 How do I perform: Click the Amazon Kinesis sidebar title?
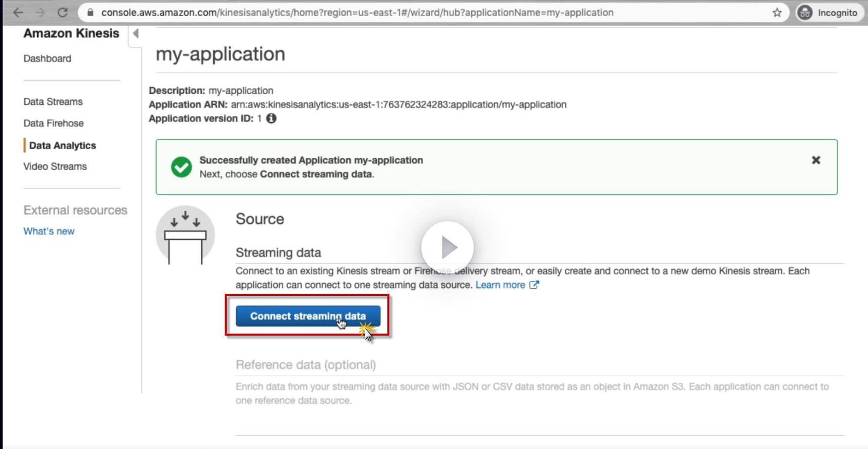[72, 33]
